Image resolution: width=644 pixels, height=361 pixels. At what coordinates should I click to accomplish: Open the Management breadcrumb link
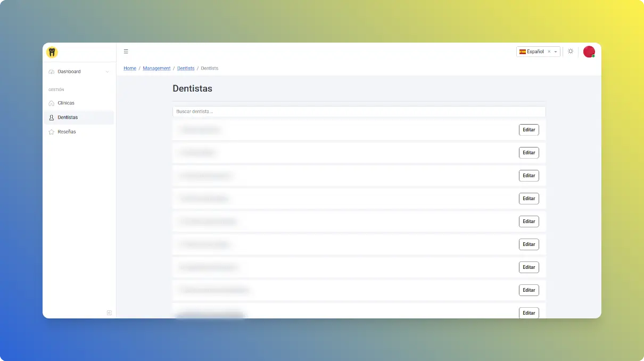click(156, 69)
